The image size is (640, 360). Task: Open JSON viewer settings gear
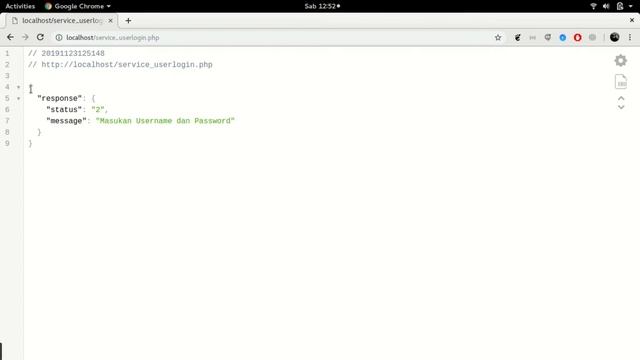(x=620, y=60)
